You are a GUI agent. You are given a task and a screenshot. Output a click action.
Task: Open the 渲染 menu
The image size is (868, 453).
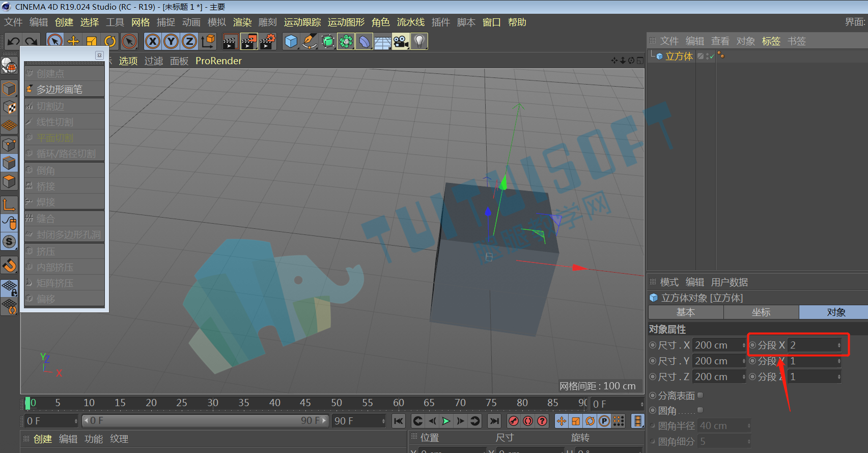tap(242, 22)
